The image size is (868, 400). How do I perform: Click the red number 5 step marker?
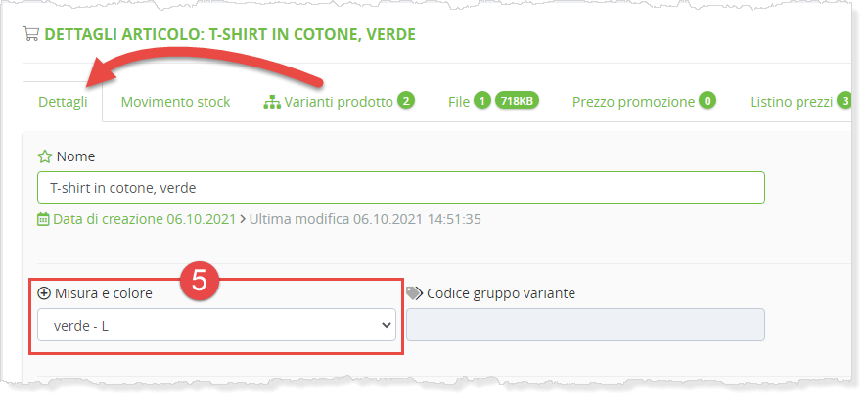coord(199,281)
